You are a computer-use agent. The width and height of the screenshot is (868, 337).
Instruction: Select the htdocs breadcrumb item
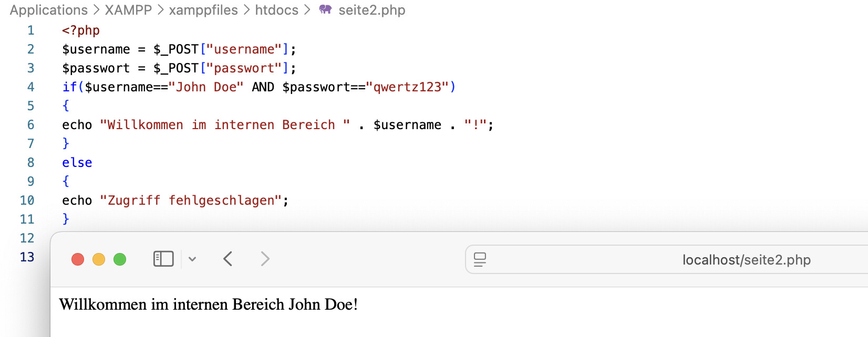point(276,10)
